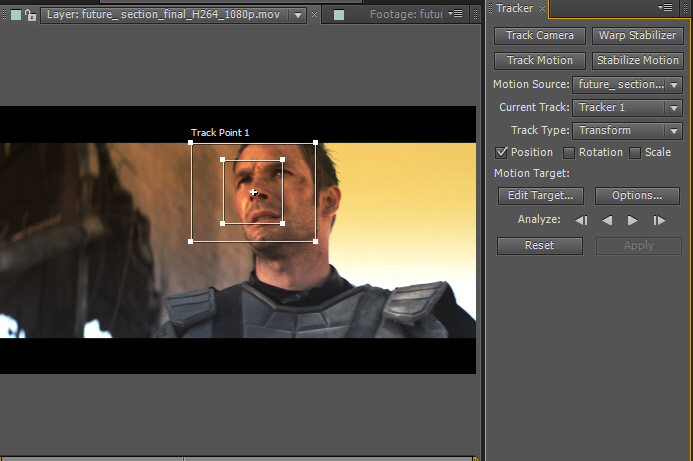This screenshot has width=693, height=461.
Task: Open the Layer viewer panel flyout menu
Action: tap(456, 14)
